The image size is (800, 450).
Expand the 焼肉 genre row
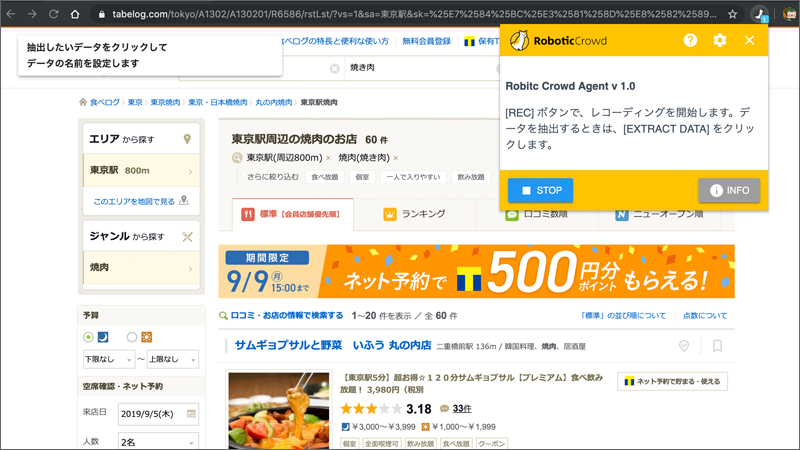(141, 267)
